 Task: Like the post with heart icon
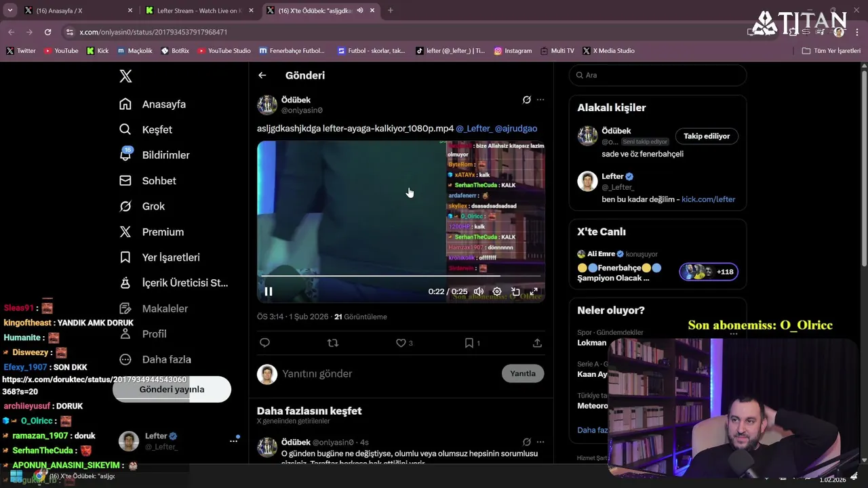(401, 343)
